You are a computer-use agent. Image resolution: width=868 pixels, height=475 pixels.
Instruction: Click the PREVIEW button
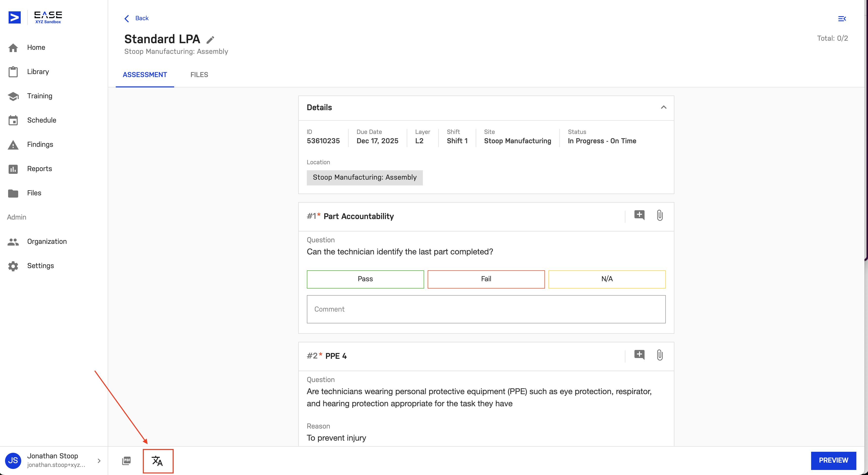(x=833, y=461)
